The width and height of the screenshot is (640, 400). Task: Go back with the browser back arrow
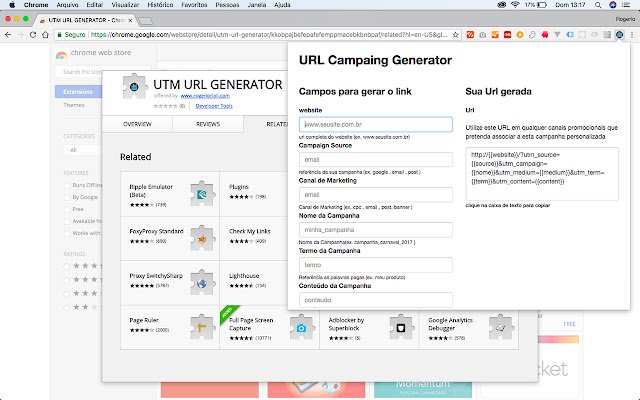coord(8,35)
